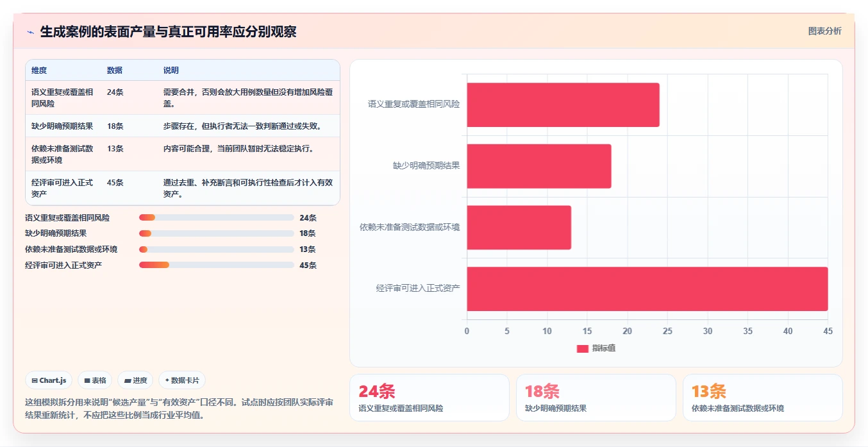Select the 数据卡片 tag chip
This screenshot has width=868, height=447.
(x=182, y=380)
